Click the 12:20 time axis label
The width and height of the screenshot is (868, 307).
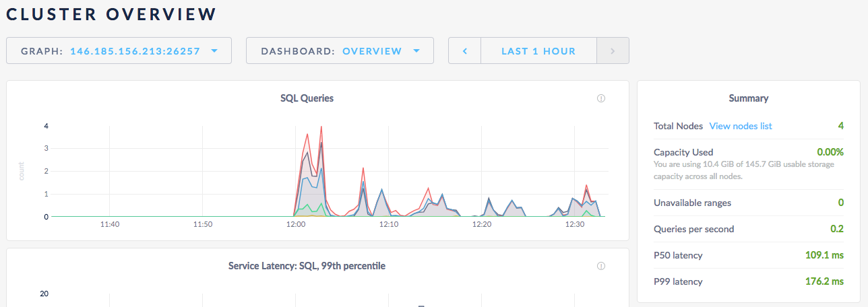[x=482, y=224]
